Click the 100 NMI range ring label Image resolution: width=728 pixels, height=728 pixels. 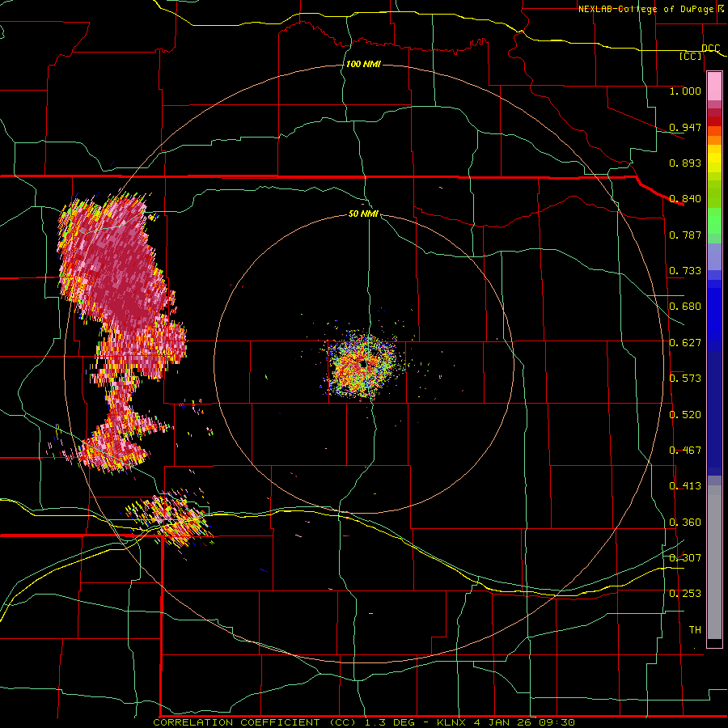coord(363,64)
